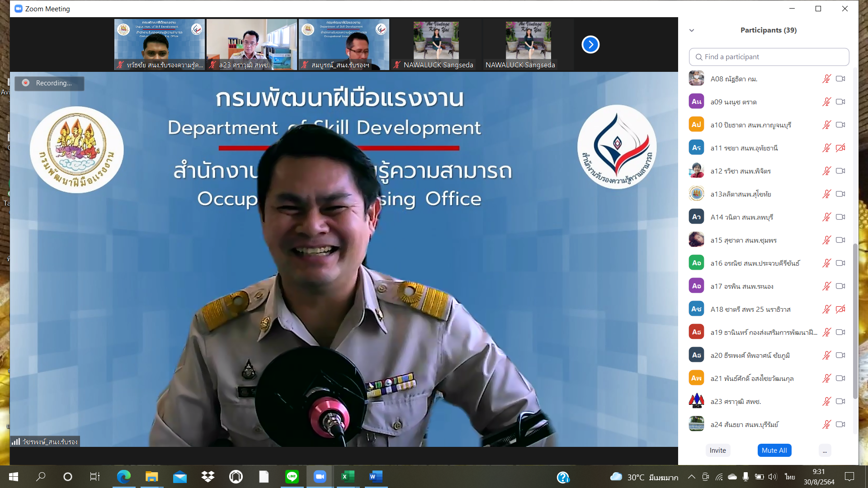This screenshot has width=868, height=488.
Task: Open the more options ellipsis button
Action: point(825,450)
